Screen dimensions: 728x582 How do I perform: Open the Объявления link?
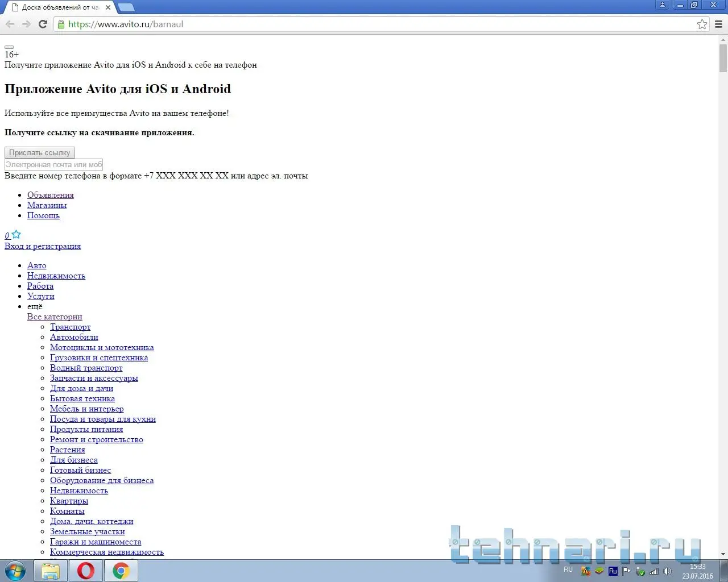pyautogui.click(x=51, y=195)
